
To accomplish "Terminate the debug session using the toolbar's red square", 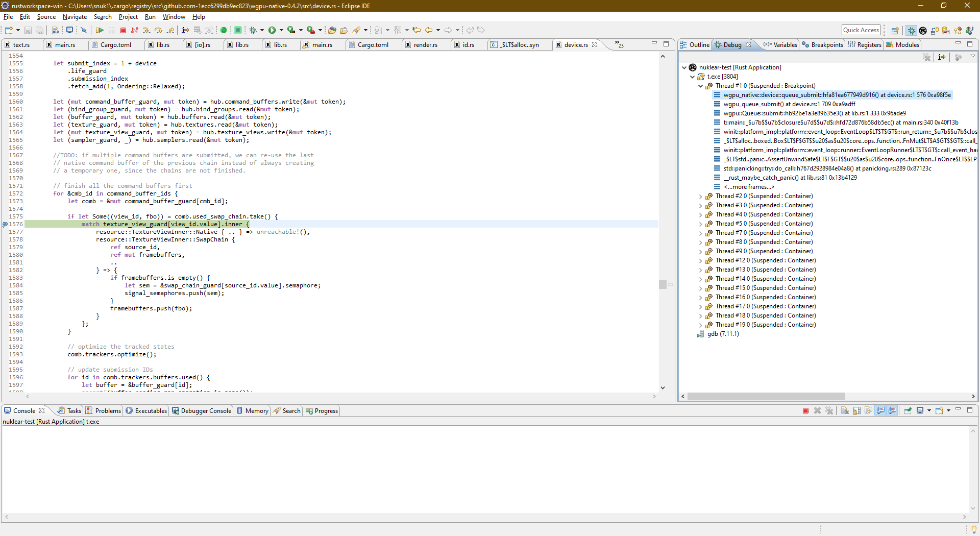I will pyautogui.click(x=123, y=31).
